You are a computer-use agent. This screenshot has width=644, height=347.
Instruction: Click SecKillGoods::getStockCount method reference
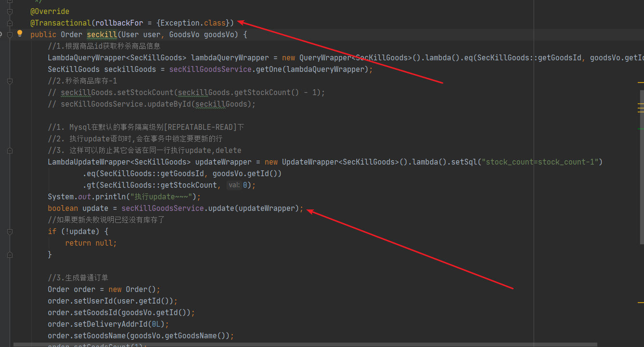[159, 185]
